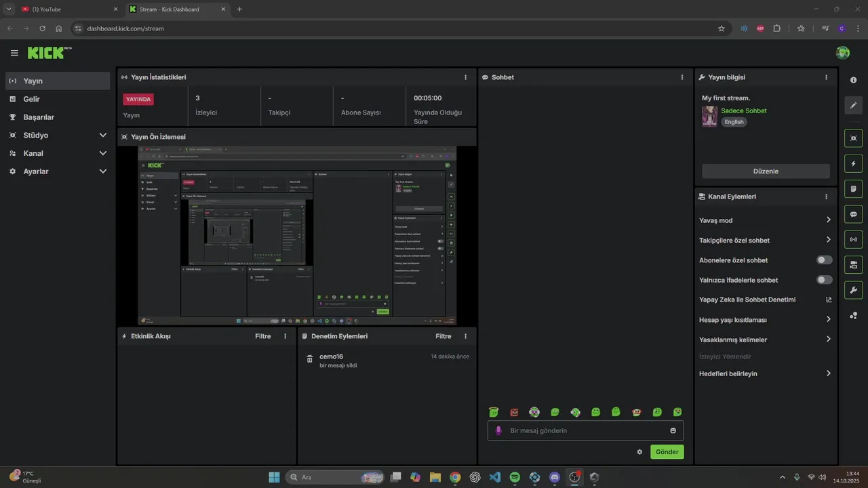
Task: Open Filtre in Etkinlik Akışı
Action: pyautogui.click(x=262, y=336)
